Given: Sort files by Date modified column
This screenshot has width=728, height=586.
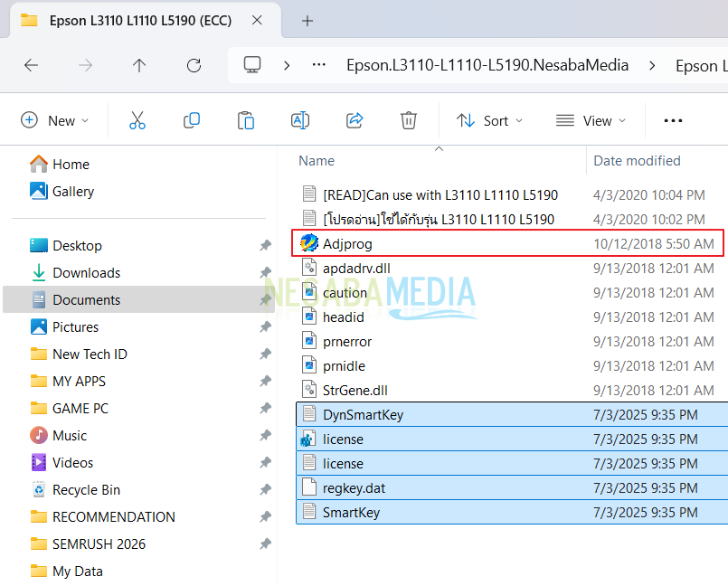Looking at the screenshot, I should point(637,161).
